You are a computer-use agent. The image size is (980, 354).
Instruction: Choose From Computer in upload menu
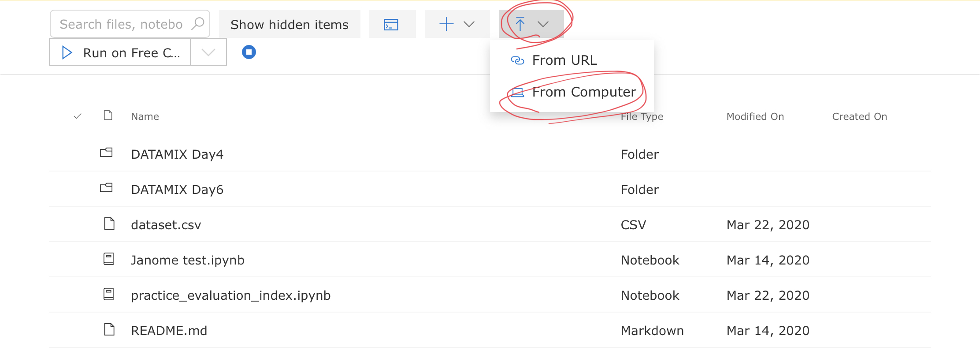point(584,92)
